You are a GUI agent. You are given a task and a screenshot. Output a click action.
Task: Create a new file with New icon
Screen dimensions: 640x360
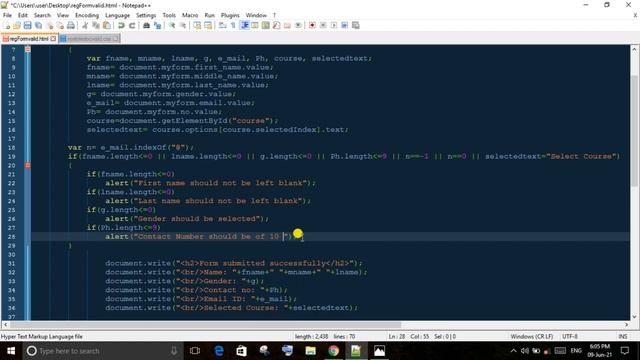click(x=7, y=26)
